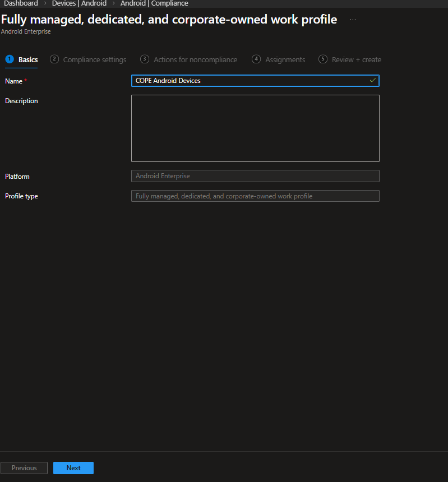Navigate to Dashboard breadcrumb
Viewport: 448px width, 482px height.
[x=21, y=3]
